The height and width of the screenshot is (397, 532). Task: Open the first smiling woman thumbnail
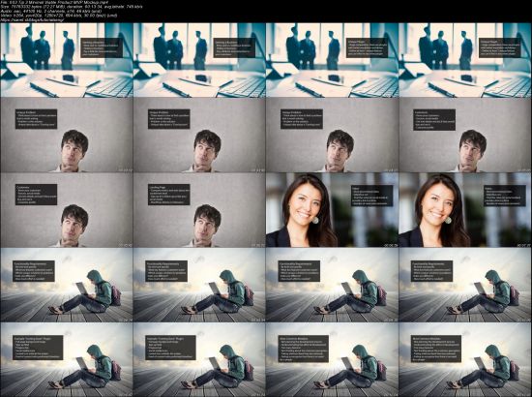[x=332, y=210]
